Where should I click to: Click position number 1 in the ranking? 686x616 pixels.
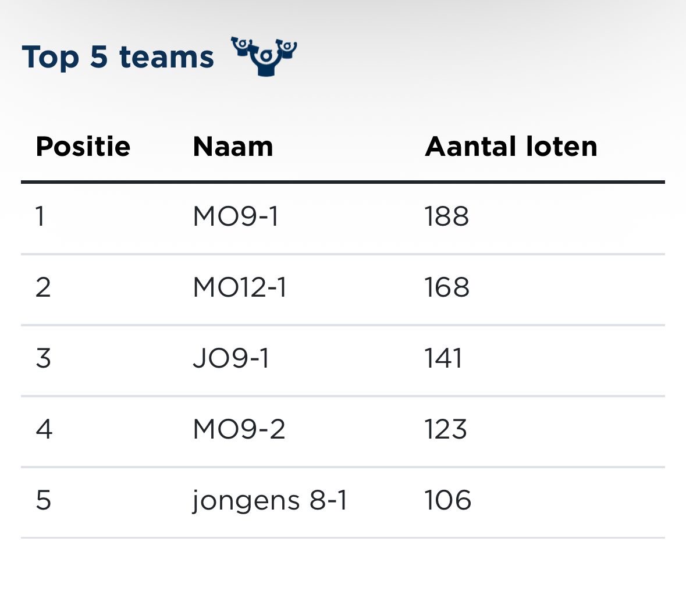click(40, 217)
